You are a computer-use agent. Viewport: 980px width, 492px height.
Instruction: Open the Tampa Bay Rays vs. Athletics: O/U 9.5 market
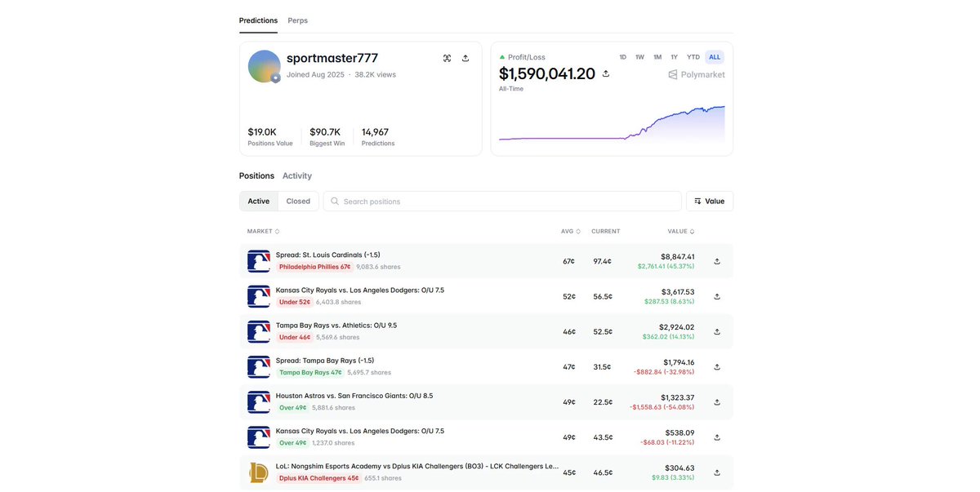click(336, 325)
